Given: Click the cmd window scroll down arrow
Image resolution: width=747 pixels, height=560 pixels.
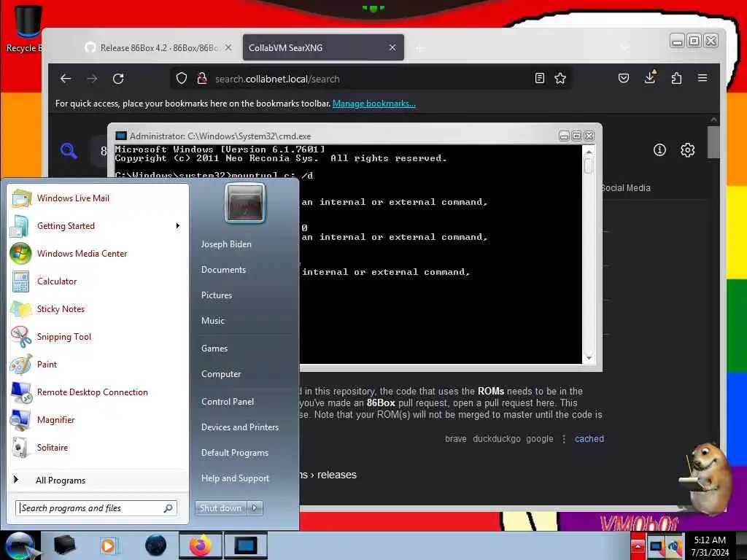Looking at the screenshot, I should (589, 357).
